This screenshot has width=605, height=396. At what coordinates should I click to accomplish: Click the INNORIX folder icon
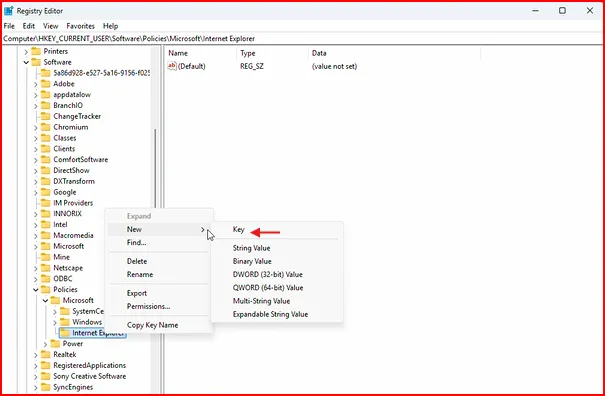point(46,213)
